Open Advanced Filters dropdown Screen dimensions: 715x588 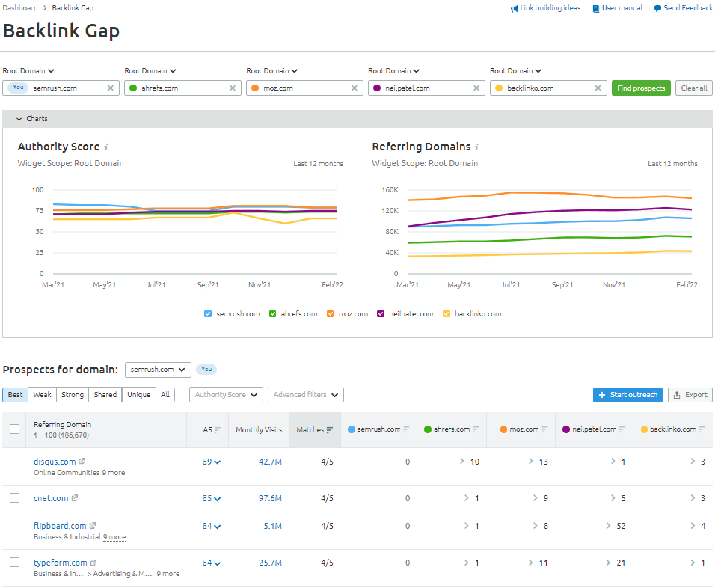coord(305,394)
